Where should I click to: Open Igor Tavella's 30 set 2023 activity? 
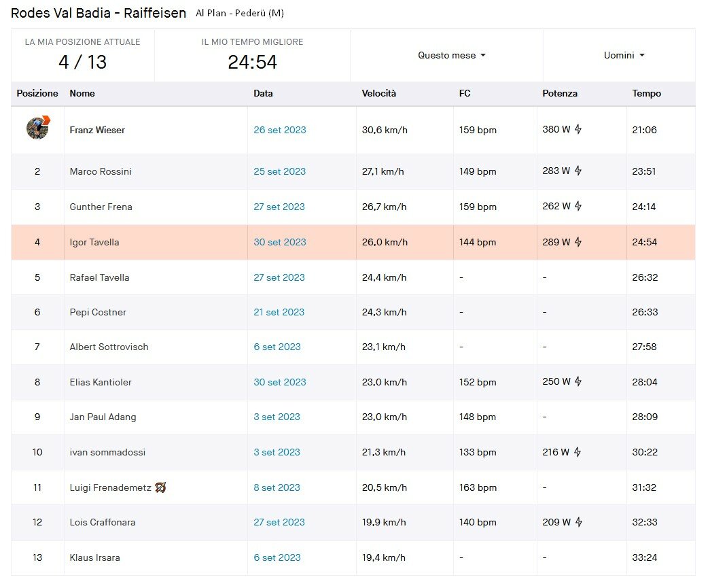coord(279,242)
